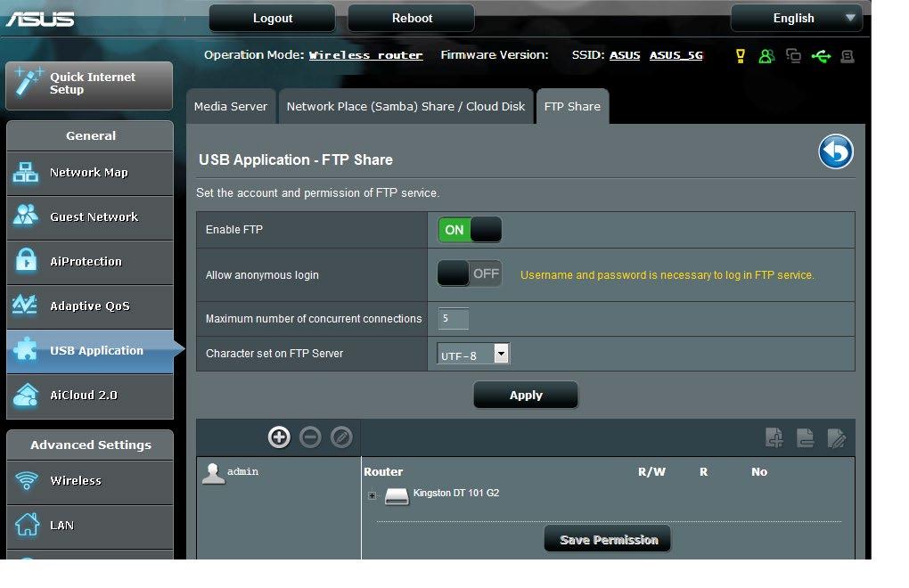Click the Apply button

[526, 395]
